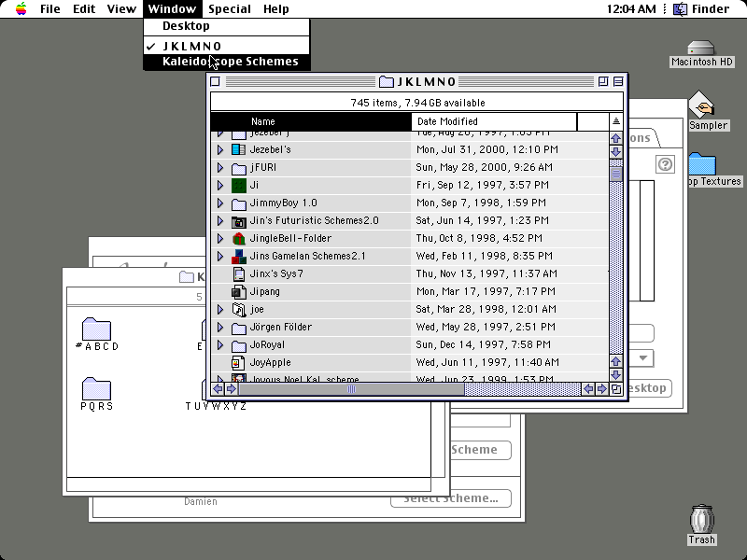Click the Jinx's Sys7 file icon

coord(238,273)
